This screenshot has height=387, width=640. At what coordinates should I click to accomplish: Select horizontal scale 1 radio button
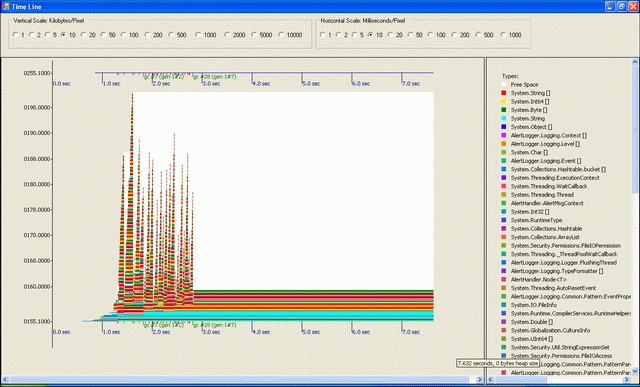pos(326,35)
